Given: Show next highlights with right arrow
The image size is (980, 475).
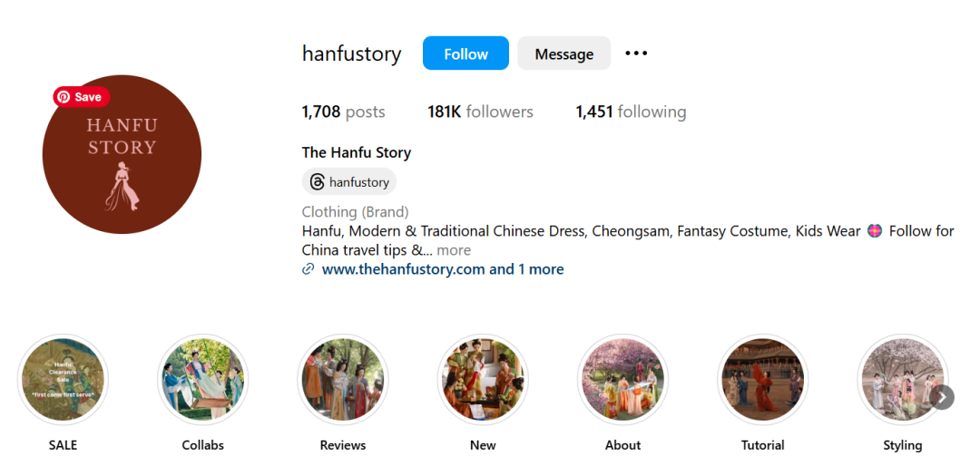Looking at the screenshot, I should click(x=942, y=397).
